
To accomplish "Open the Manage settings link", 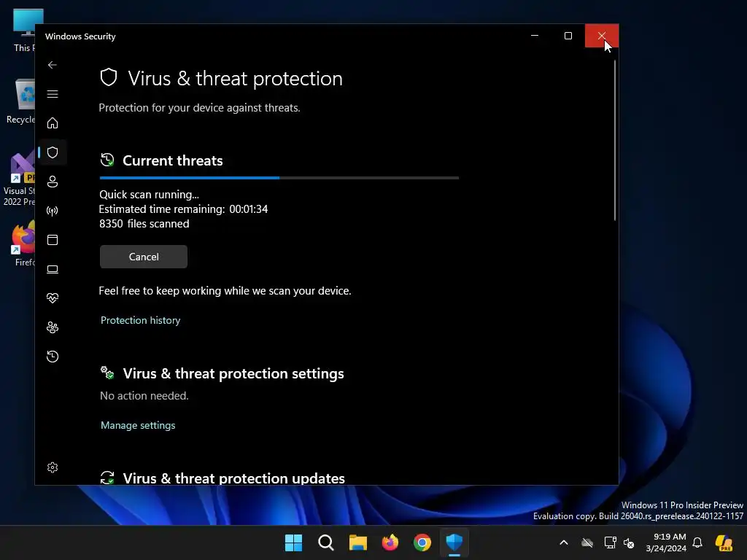I will [138, 425].
